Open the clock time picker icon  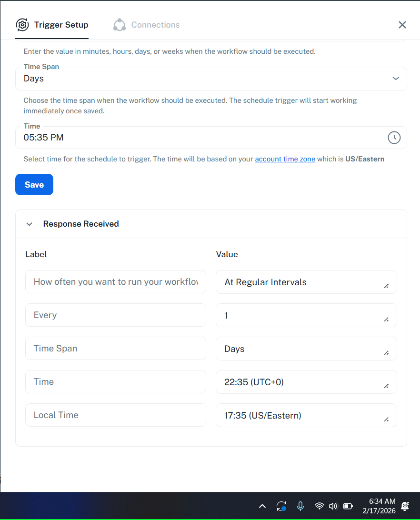(394, 138)
